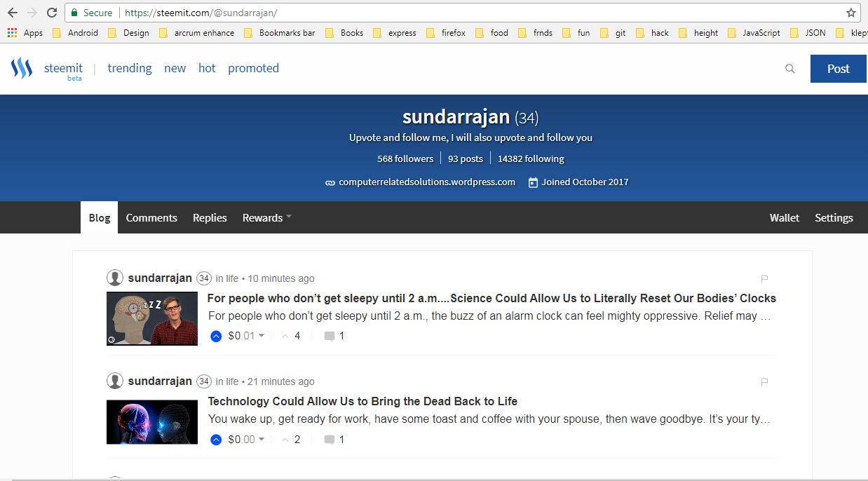868x481 pixels.
Task: Open the search magnifier icon
Action: [x=790, y=69]
